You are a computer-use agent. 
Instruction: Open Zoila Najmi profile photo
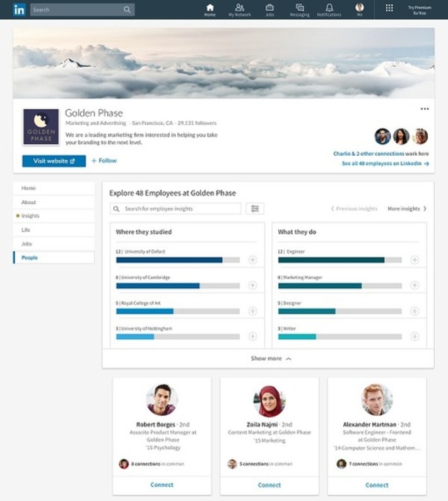click(269, 401)
